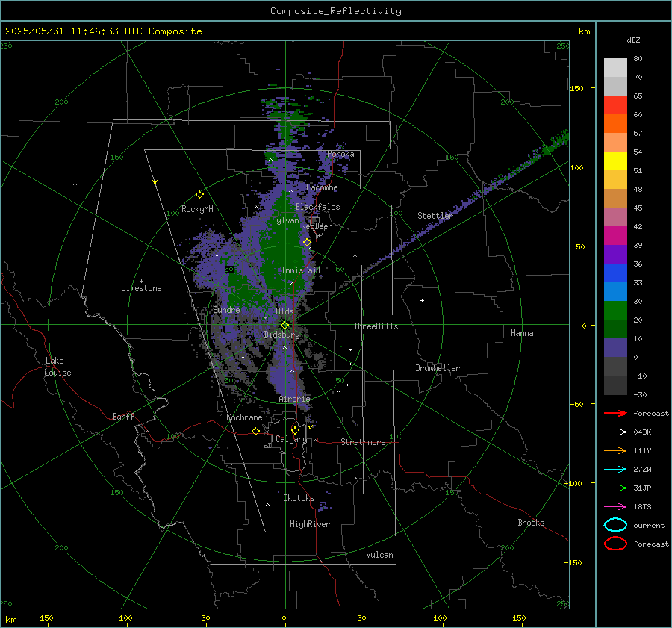Select the orange 111V arrow legend icon
Image resolution: width=672 pixels, height=628 pixels.
[x=615, y=450]
